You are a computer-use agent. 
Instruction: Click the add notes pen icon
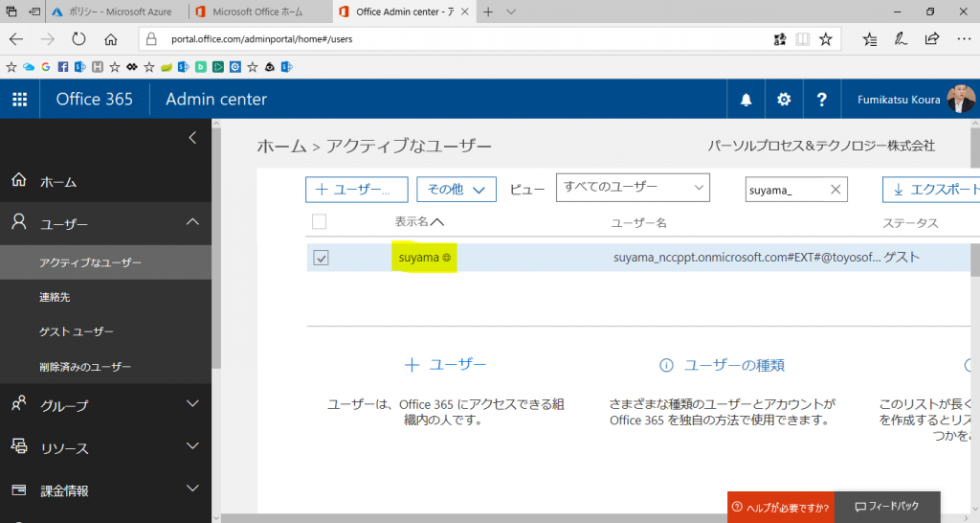(x=901, y=39)
